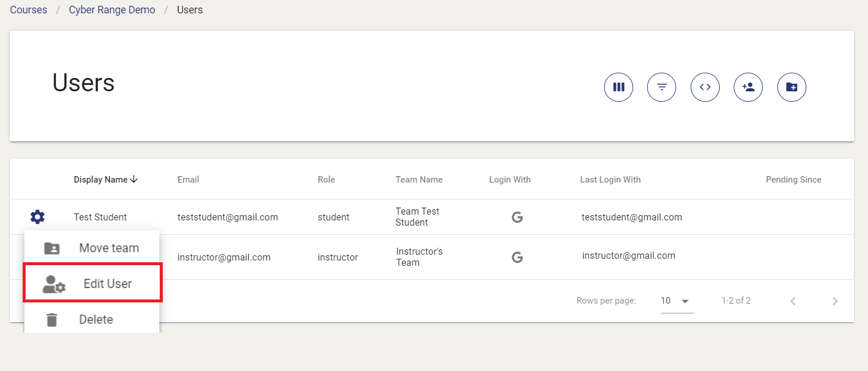Screen dimensions: 868x371
Task: Create a team using the folder-plus icon
Action: [791, 87]
